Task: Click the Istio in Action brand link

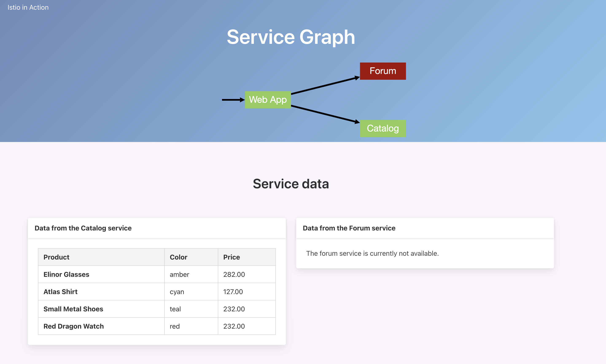Action: pyautogui.click(x=28, y=7)
